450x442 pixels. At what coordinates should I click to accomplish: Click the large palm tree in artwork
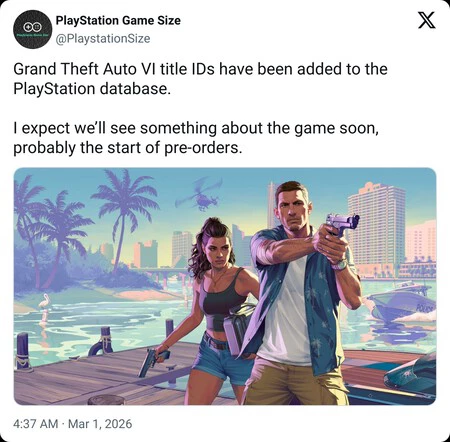click(x=125, y=213)
